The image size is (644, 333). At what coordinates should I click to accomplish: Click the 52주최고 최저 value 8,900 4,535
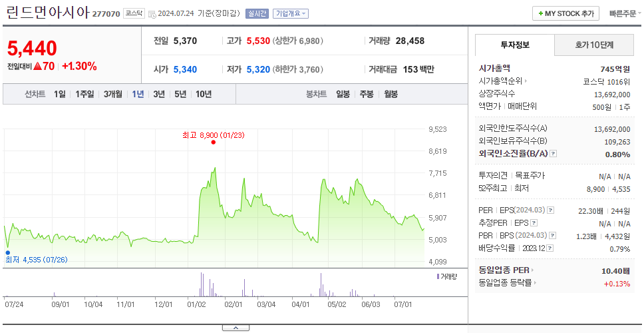click(609, 189)
